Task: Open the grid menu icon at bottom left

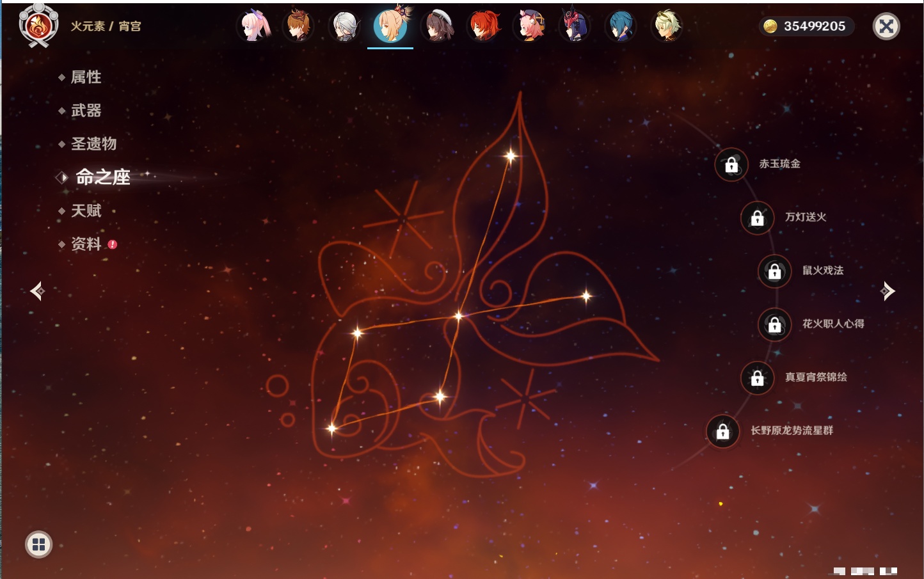Action: [38, 544]
